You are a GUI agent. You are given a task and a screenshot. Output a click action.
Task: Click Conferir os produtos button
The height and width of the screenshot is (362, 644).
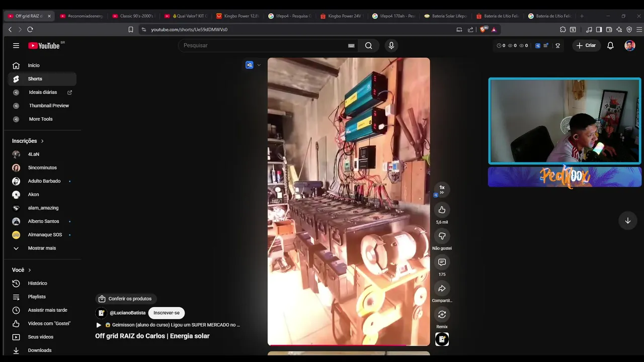pyautogui.click(x=125, y=299)
